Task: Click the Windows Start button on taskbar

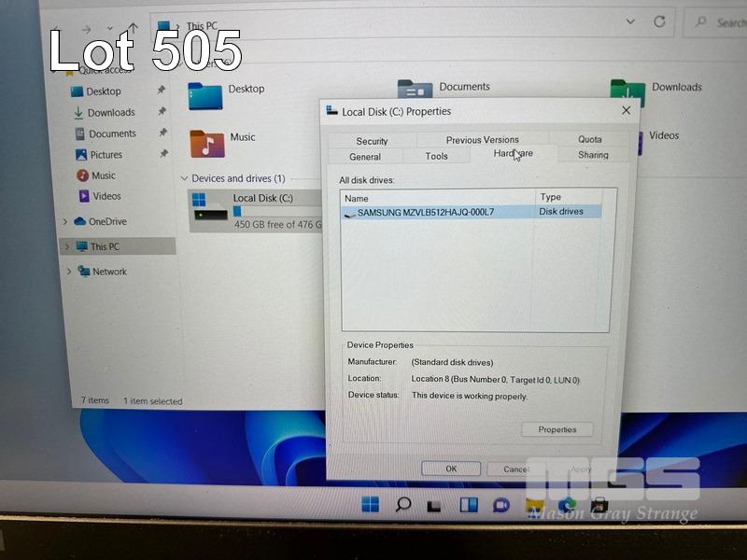Action: coord(371,505)
